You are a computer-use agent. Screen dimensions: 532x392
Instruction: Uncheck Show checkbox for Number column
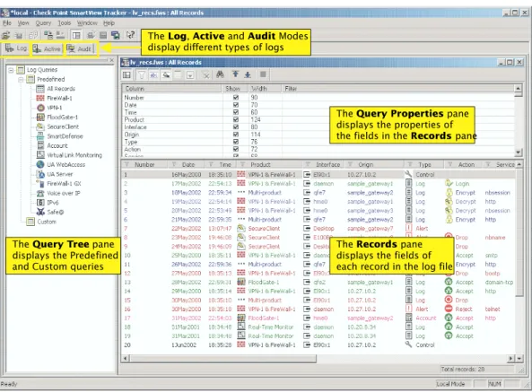(x=236, y=97)
